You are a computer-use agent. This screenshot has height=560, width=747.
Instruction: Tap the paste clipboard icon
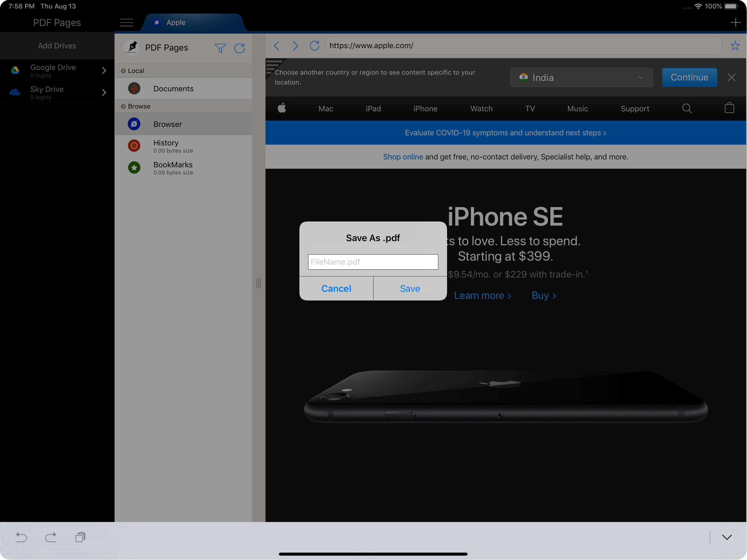pos(80,537)
